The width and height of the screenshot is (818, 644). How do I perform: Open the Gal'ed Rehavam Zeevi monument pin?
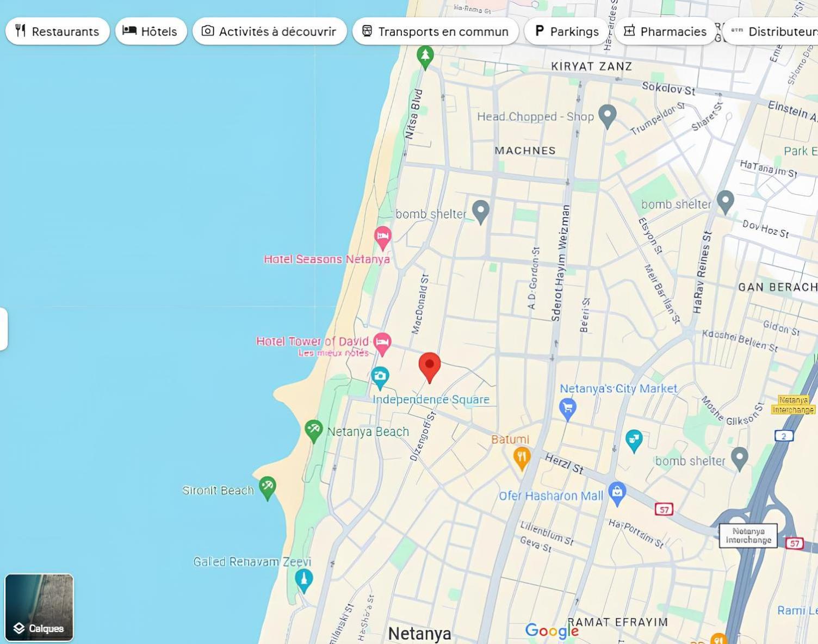click(304, 581)
